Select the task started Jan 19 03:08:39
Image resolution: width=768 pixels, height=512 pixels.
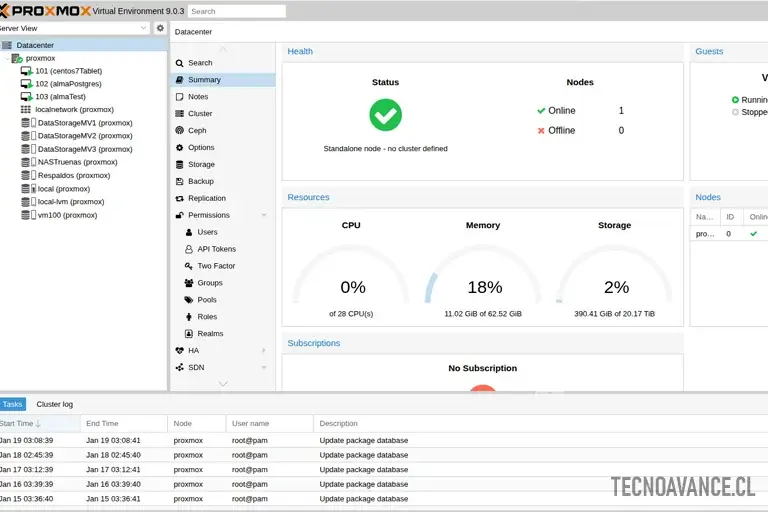click(384, 440)
